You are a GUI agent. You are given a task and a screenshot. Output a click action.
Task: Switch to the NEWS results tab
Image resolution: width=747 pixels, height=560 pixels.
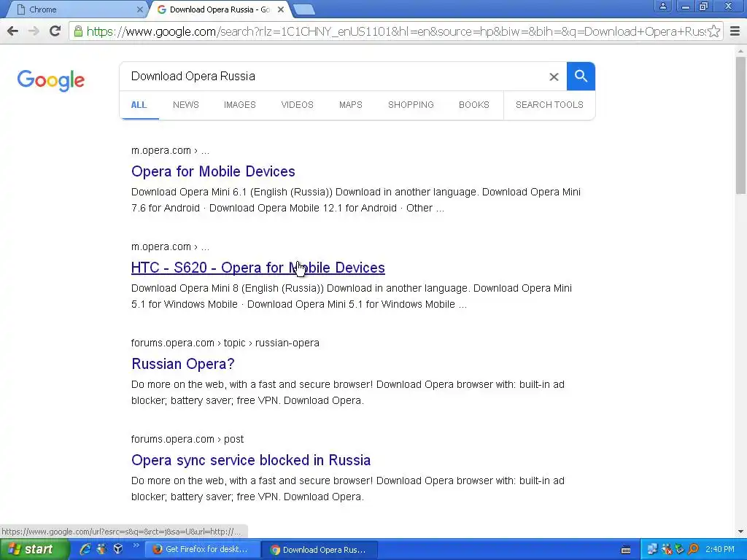pyautogui.click(x=186, y=105)
